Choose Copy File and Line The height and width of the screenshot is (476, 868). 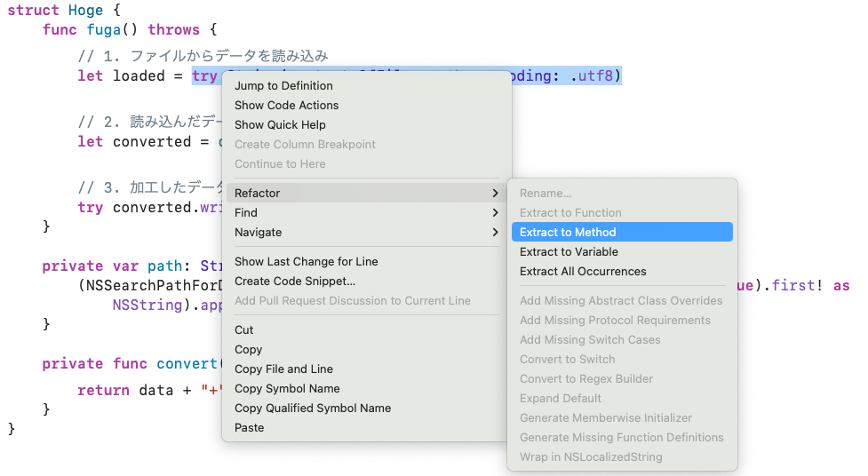click(x=366, y=369)
